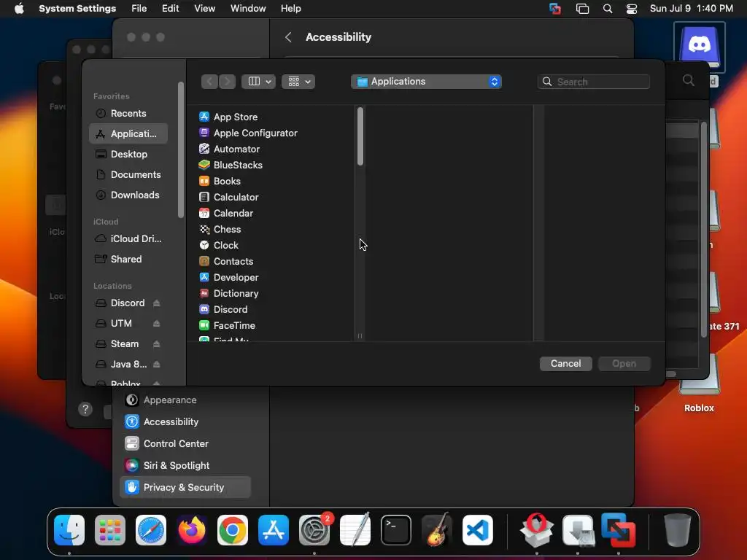The width and height of the screenshot is (747, 560).
Task: Open Launchpad from the Dock
Action: [110, 530]
